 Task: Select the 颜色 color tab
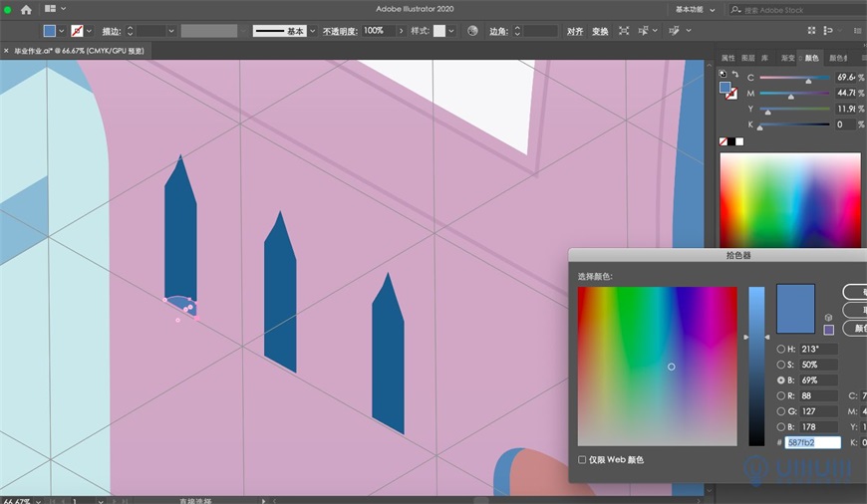tap(811, 58)
